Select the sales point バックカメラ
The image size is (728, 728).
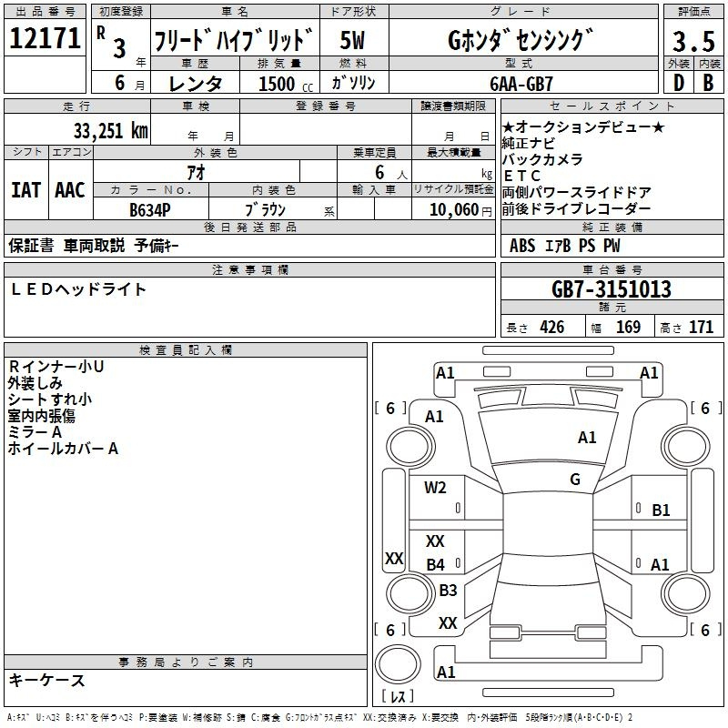click(542, 159)
